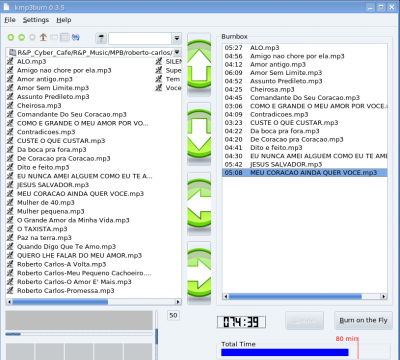This screenshot has height=360, width=400.
Task: Select Burnbox row 04:20 De Coracao pra Coracao
Action: click(305, 139)
